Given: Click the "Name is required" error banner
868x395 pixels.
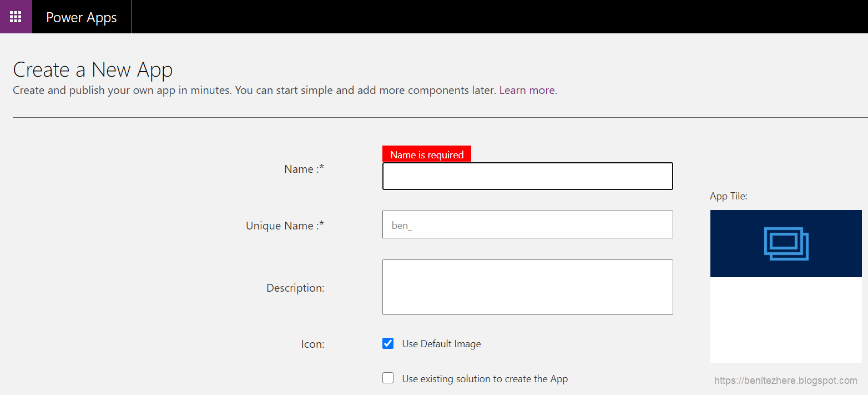Looking at the screenshot, I should 427,154.
